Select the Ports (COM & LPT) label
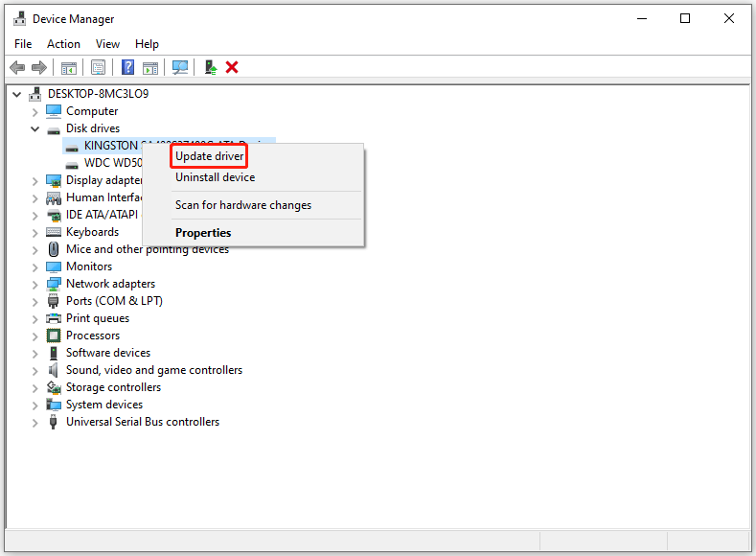Viewport: 756px width, 556px height. tap(114, 301)
